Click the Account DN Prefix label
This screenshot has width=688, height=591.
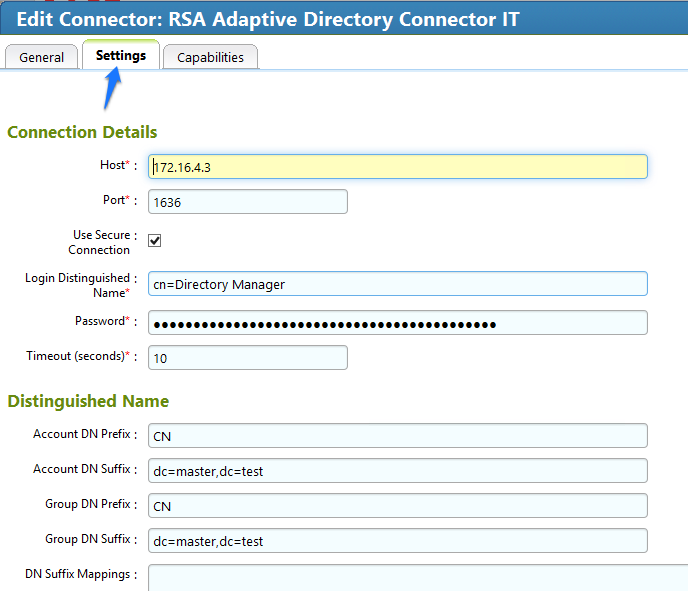[x=82, y=434]
